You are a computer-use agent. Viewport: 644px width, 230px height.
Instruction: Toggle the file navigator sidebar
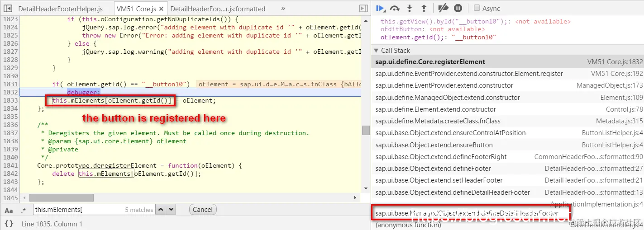click(x=8, y=8)
